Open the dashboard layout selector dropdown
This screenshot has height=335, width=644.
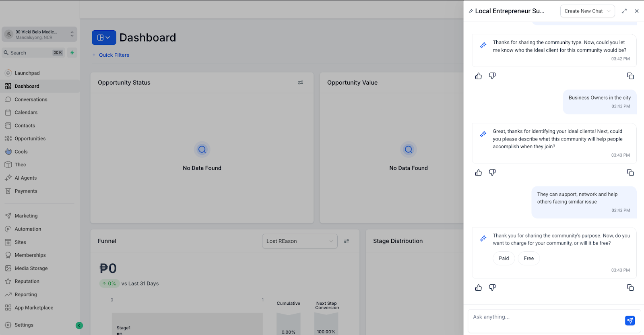click(104, 37)
